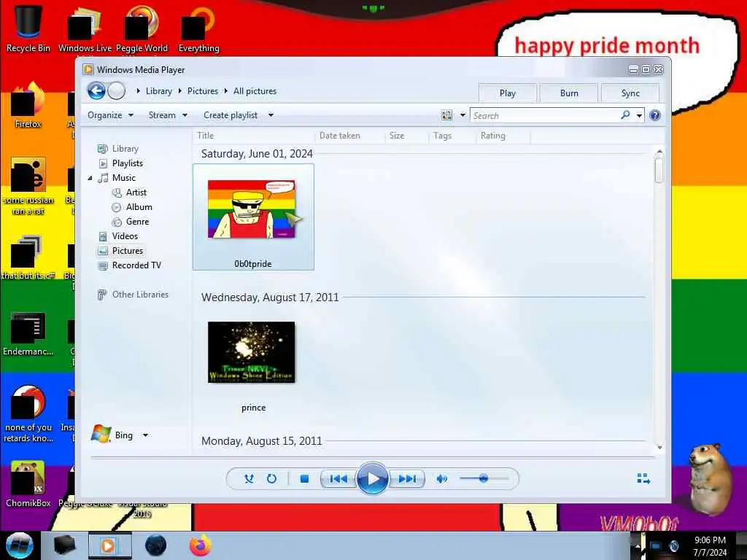Select the 0b0tpride picture thumbnail
Screen dimensions: 747x560
click(x=253, y=217)
